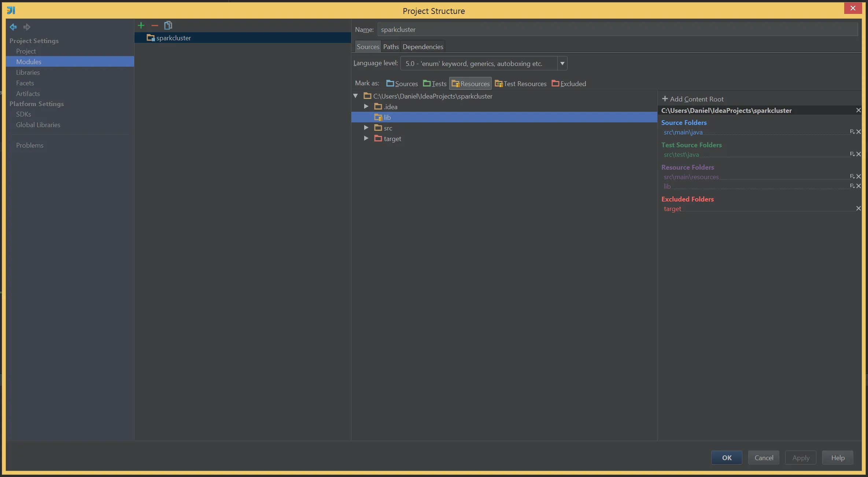The width and height of the screenshot is (868, 477).
Task: Unmark lib resource folder with X
Action: click(x=858, y=186)
